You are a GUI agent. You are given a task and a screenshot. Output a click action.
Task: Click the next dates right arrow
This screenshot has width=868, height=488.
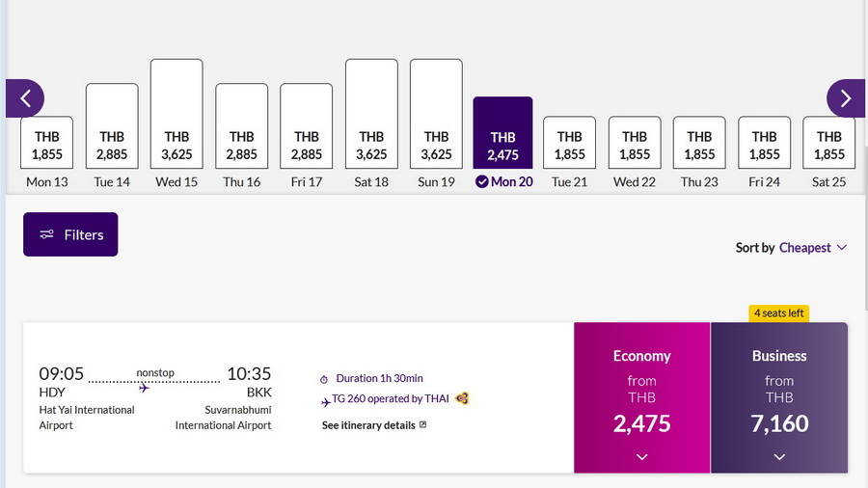(x=845, y=98)
